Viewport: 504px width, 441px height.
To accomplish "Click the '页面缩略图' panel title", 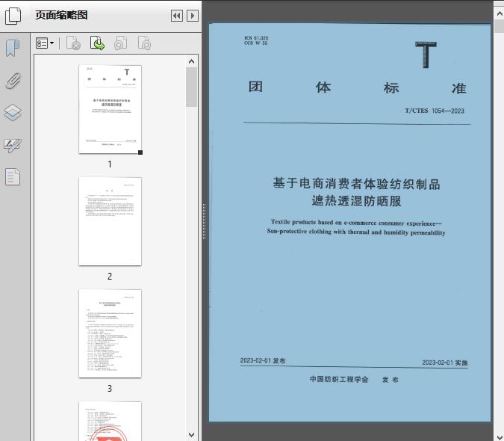I will pyautogui.click(x=61, y=15).
